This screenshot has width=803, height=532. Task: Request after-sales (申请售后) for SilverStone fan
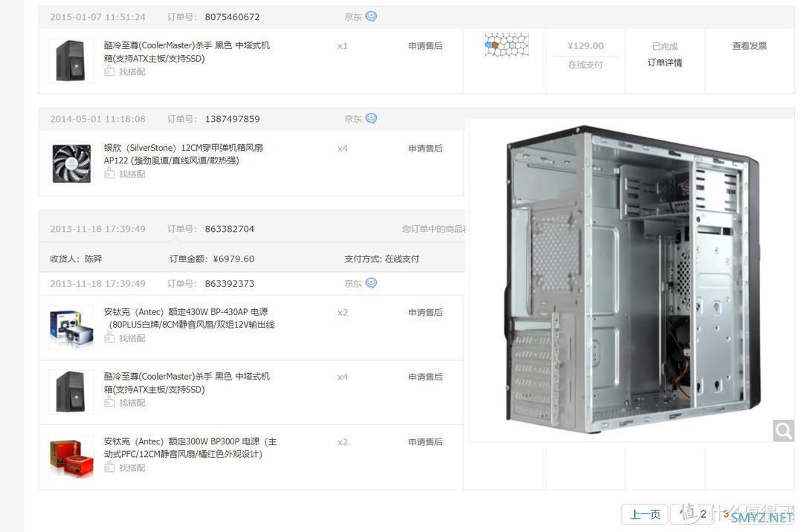coord(425,149)
